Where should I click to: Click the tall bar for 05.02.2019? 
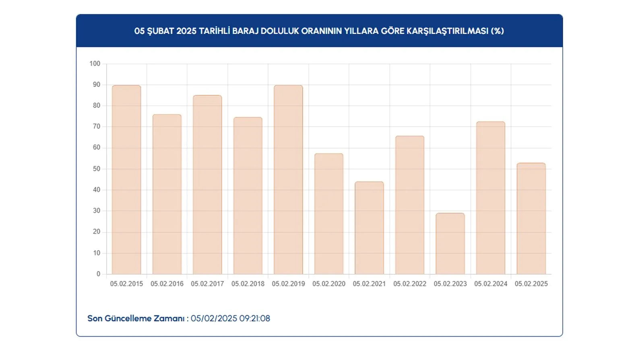[x=288, y=180]
